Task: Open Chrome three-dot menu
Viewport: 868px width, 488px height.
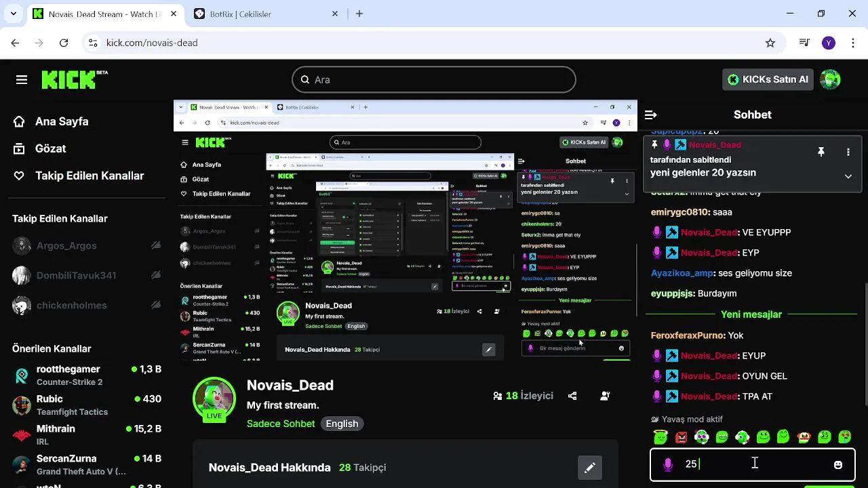Action: 853,43
